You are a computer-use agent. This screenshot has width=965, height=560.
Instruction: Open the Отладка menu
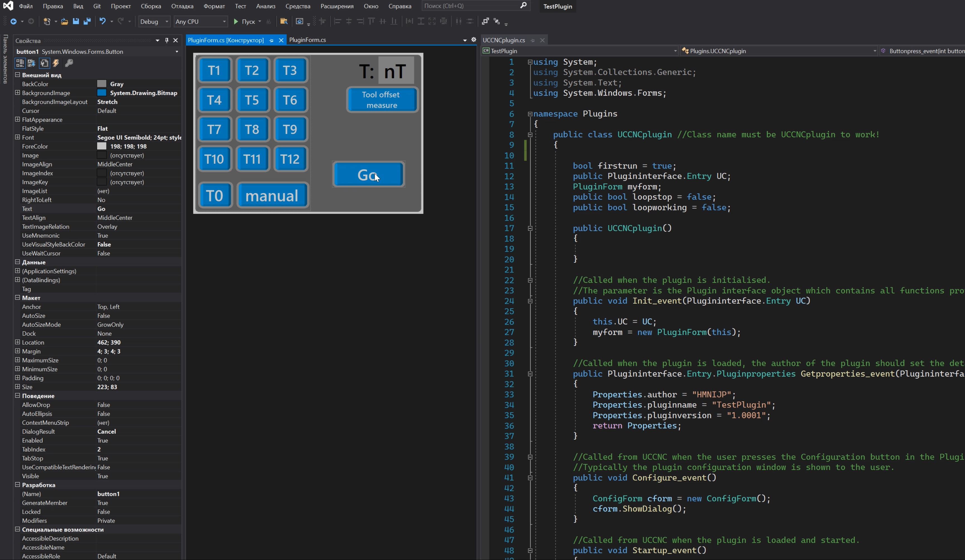click(x=182, y=6)
